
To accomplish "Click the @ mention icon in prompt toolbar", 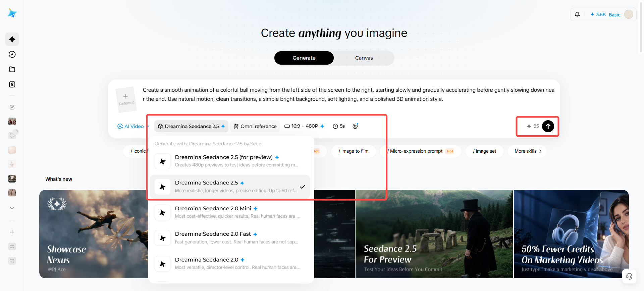I will 355,126.
